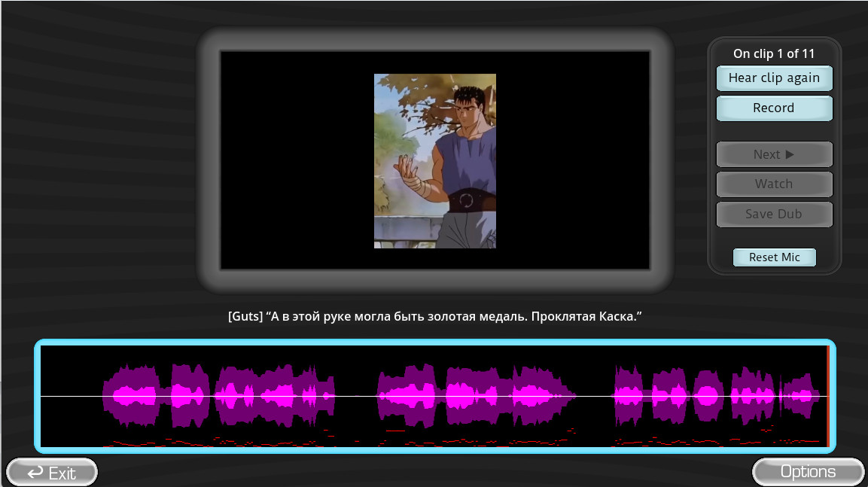Viewport: 868px width, 487px height.
Task: Go to the next clip with Next
Action: click(774, 154)
